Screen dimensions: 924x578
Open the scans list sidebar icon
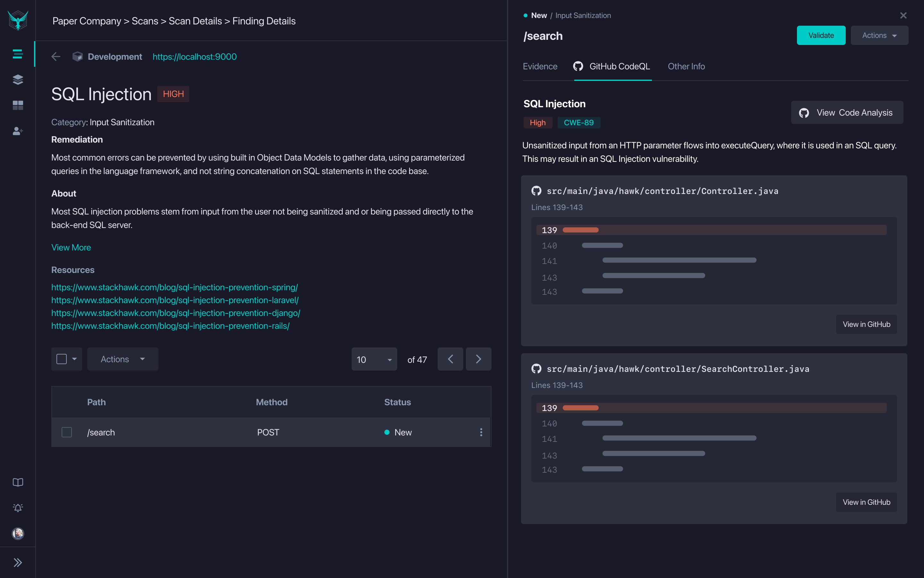point(18,54)
